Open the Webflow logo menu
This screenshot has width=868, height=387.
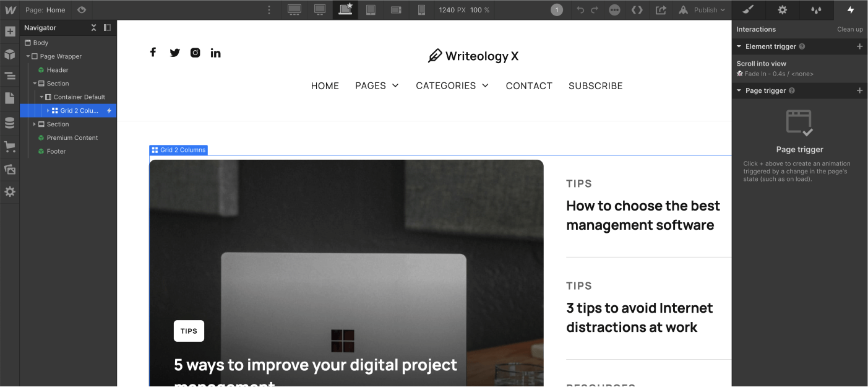(x=10, y=10)
